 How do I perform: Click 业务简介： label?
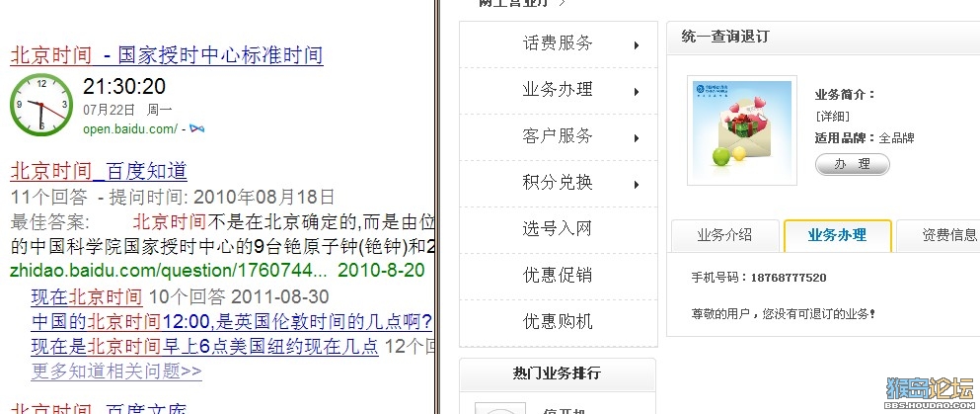845,95
